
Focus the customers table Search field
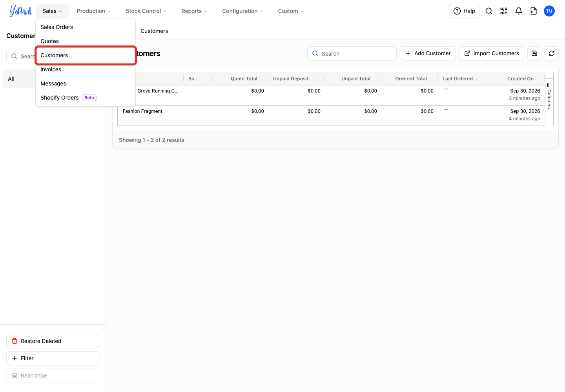pyautogui.click(x=352, y=53)
